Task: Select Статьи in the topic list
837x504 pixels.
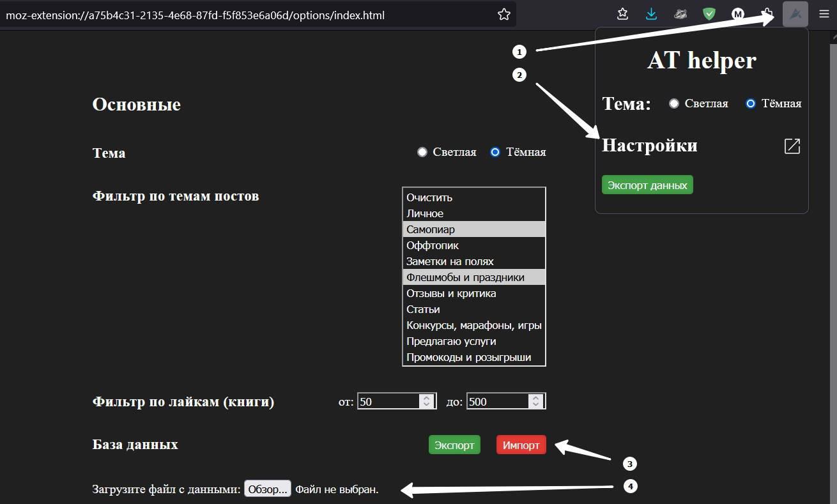Action: pyautogui.click(x=474, y=309)
